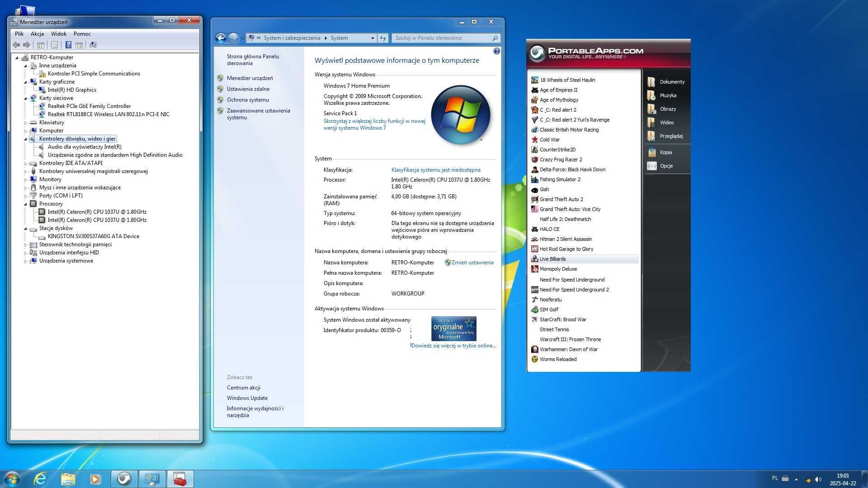Click the Opcje icon in PortableApps
The width and height of the screenshot is (868, 488).
[x=652, y=166]
